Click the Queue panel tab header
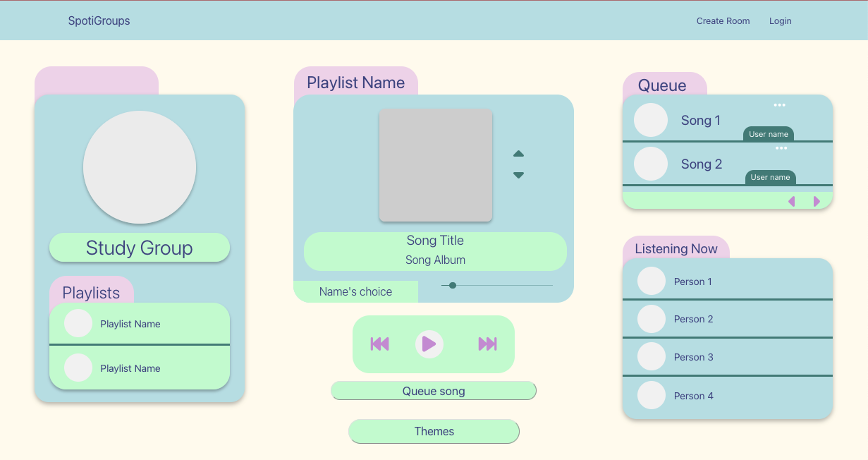 (x=664, y=85)
